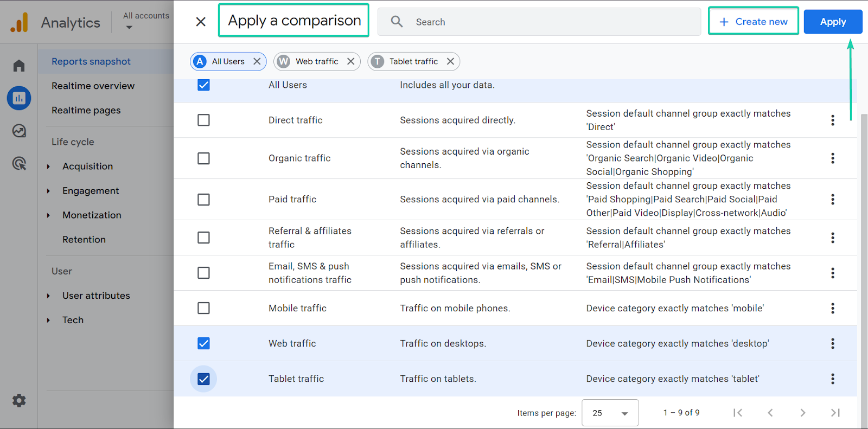
Task: Close the Apply a comparison panel
Action: [201, 22]
